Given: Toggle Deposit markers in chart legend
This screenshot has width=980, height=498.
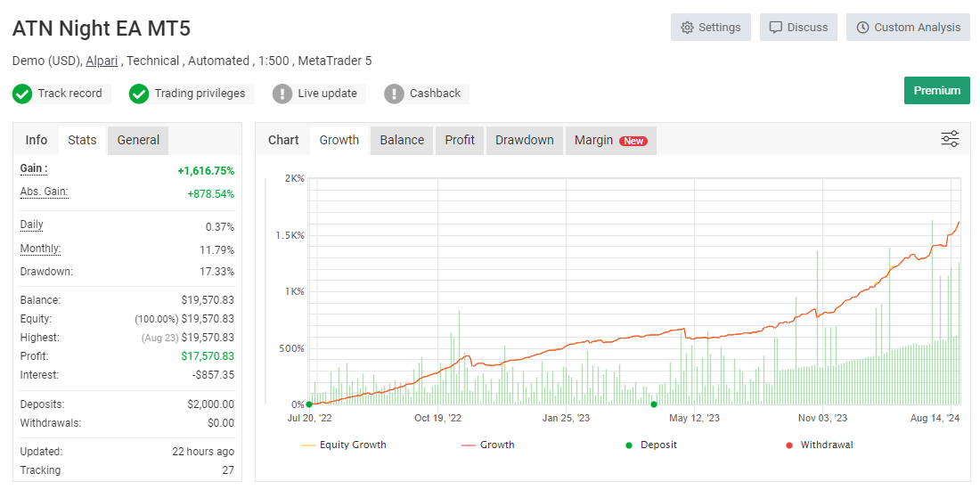Looking at the screenshot, I should (650, 445).
